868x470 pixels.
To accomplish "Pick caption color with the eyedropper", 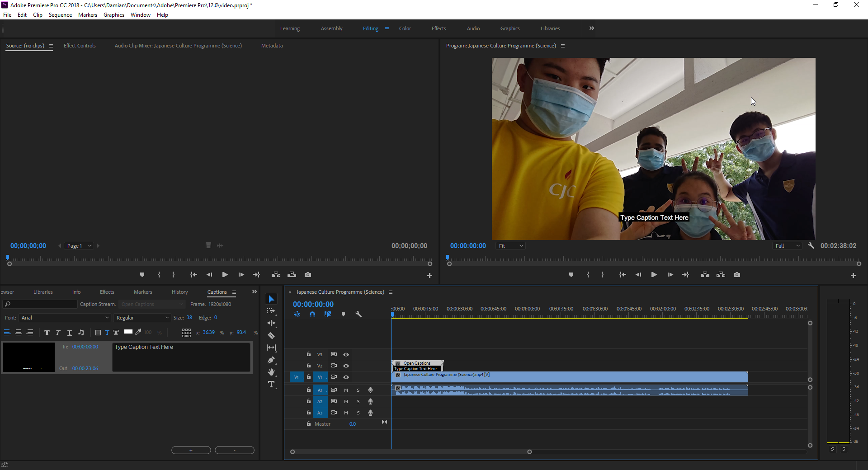I will [138, 332].
